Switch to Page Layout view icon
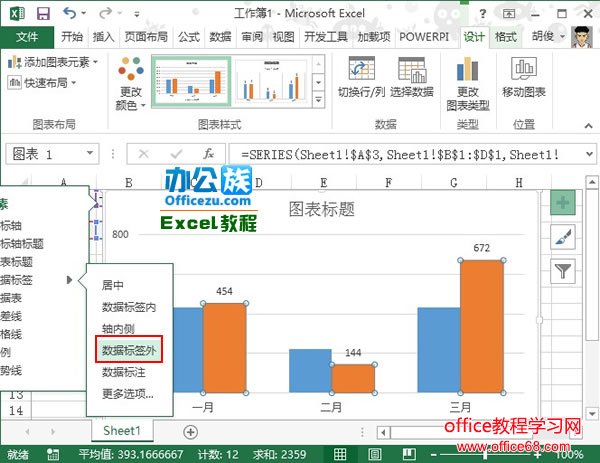Screen dimensions: 600x463 (x=375, y=454)
